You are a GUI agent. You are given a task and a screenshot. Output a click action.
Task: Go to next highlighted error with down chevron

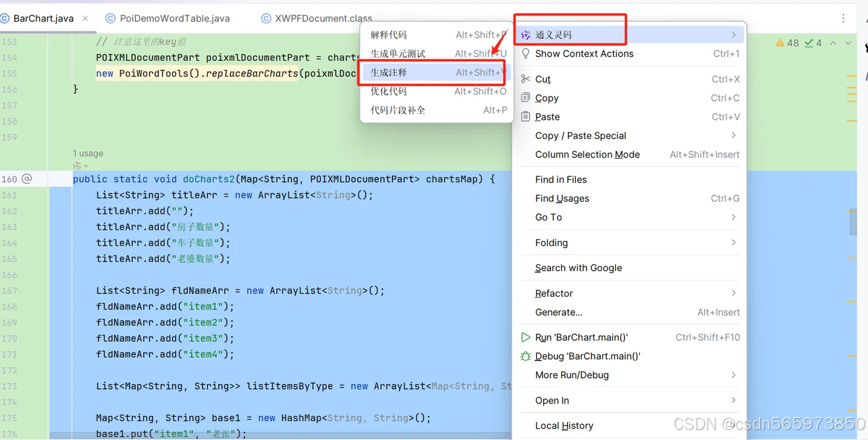click(849, 43)
